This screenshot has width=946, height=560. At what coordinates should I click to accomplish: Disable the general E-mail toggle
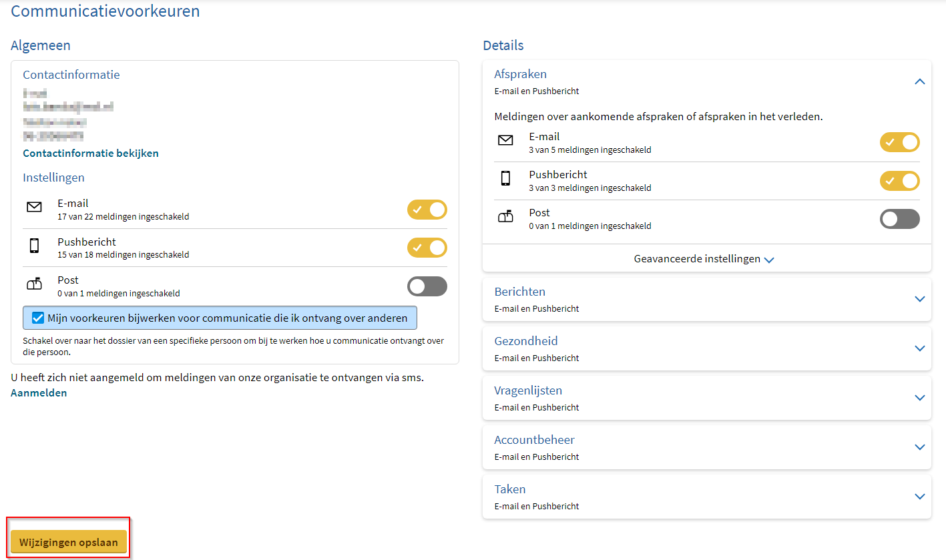click(x=427, y=210)
